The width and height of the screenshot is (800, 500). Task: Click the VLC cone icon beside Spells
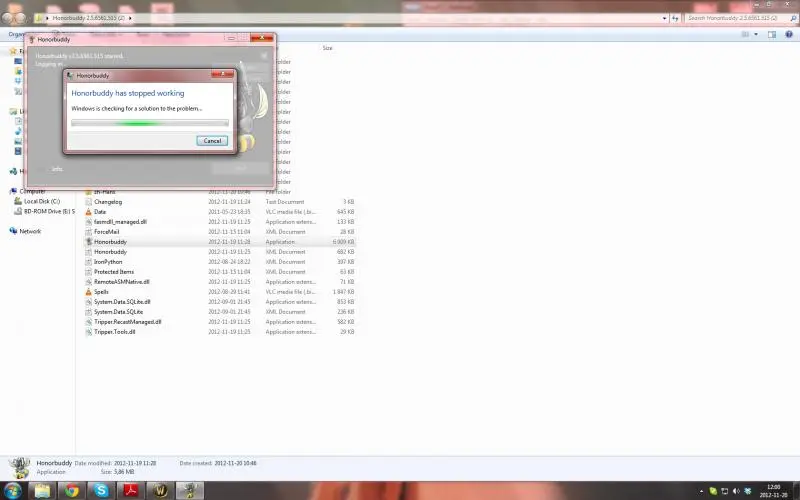[x=88, y=292]
